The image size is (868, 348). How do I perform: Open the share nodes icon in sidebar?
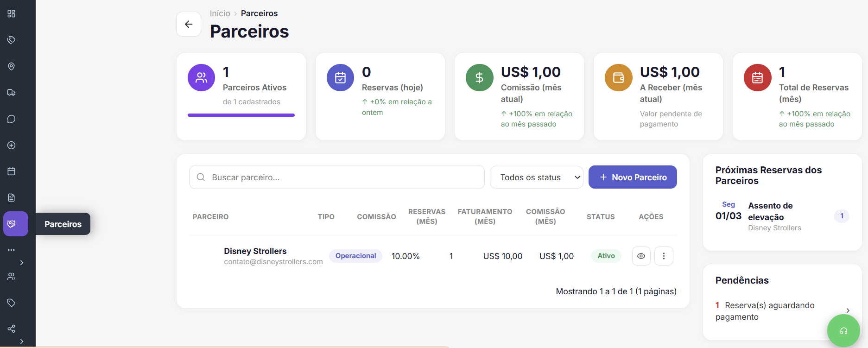(x=12, y=329)
